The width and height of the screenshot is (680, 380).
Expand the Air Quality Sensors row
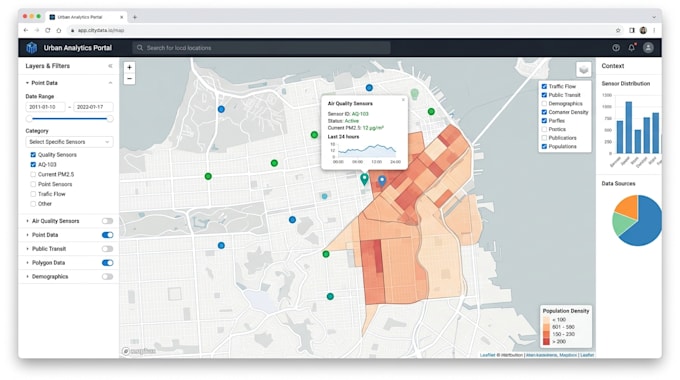click(x=28, y=221)
